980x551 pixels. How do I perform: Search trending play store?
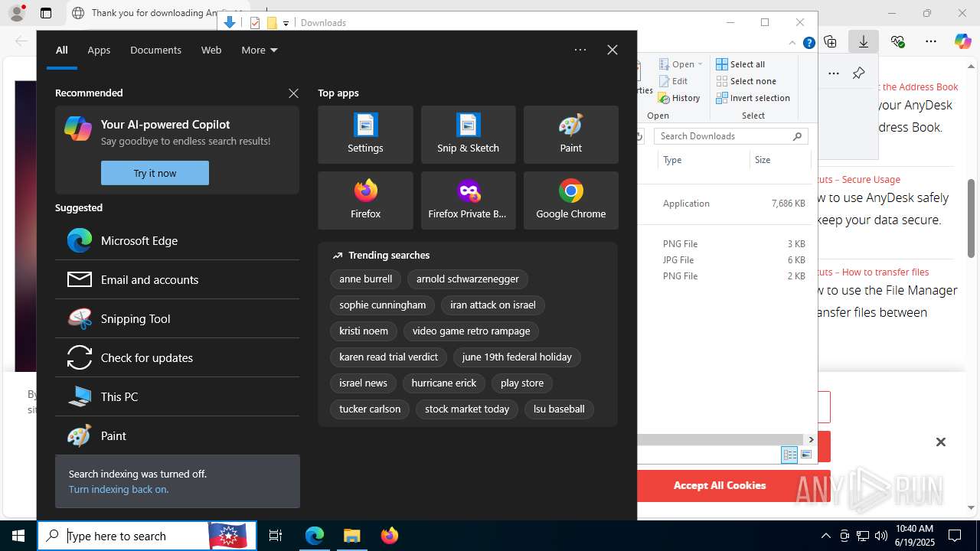pos(522,383)
